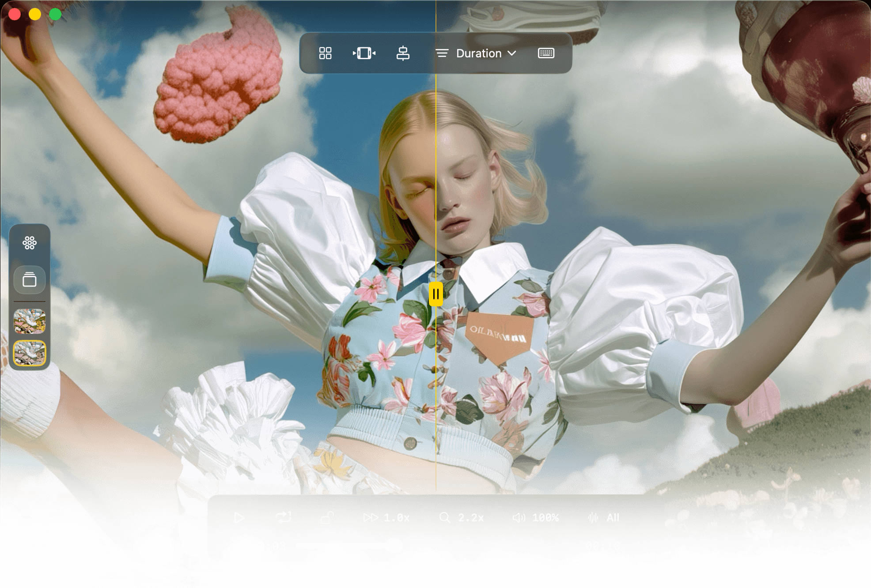This screenshot has width=871, height=588.
Task: Switch to grid layout view icon
Action: [x=325, y=53]
